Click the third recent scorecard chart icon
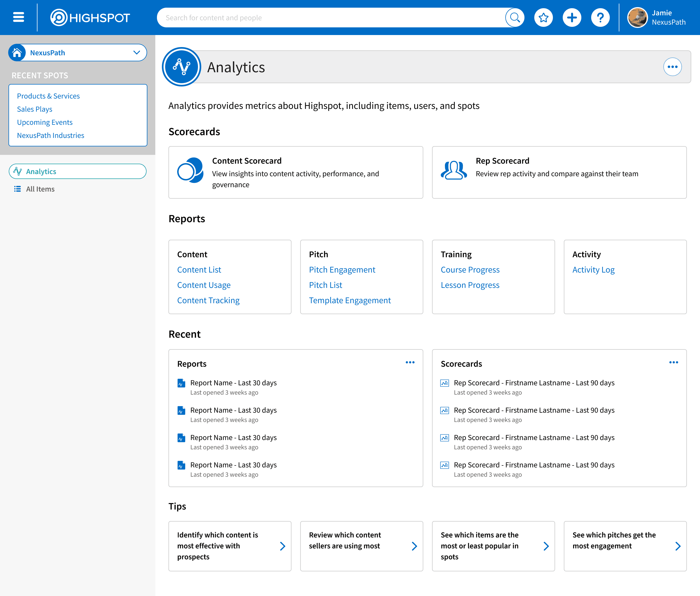 (x=445, y=438)
